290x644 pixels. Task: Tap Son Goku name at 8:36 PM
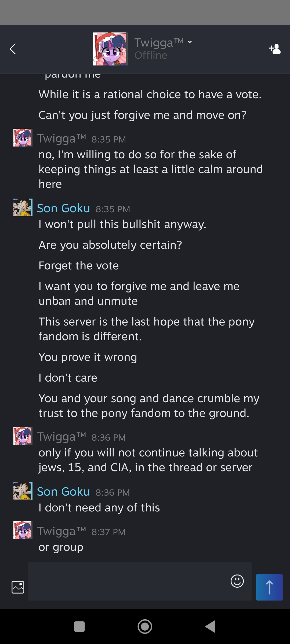(63, 492)
